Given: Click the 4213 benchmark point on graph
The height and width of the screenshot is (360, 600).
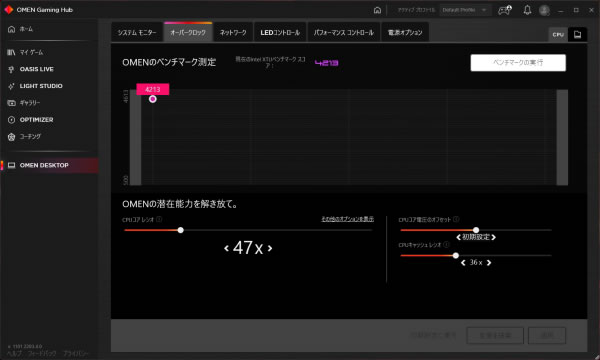Looking at the screenshot, I should (153, 99).
